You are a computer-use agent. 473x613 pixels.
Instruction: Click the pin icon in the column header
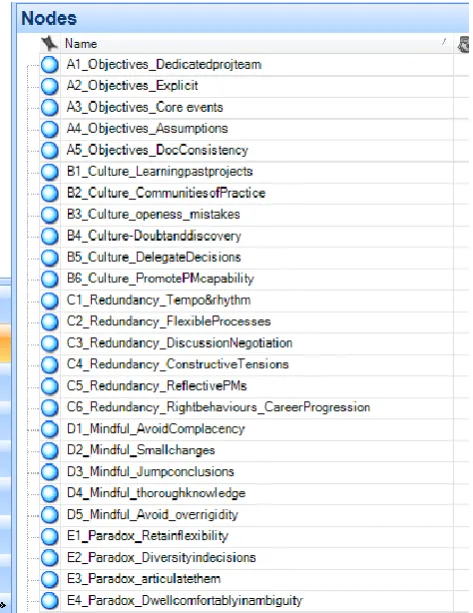49,43
